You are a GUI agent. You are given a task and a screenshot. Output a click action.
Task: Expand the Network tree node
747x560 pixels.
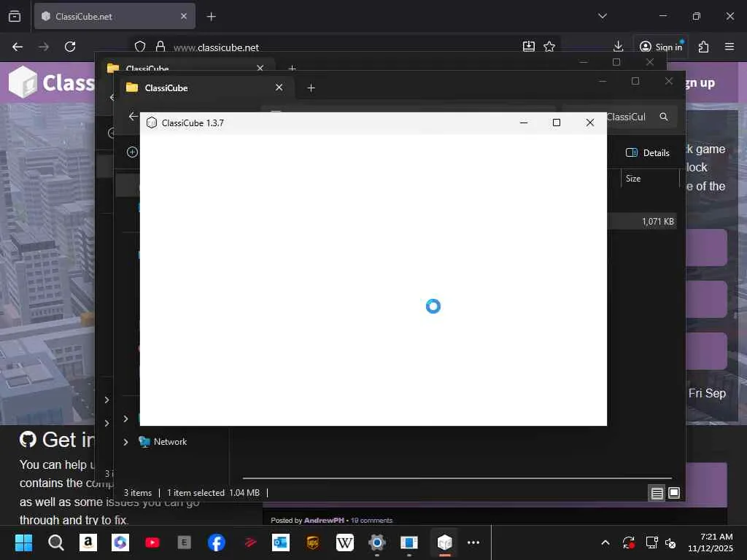click(x=125, y=442)
